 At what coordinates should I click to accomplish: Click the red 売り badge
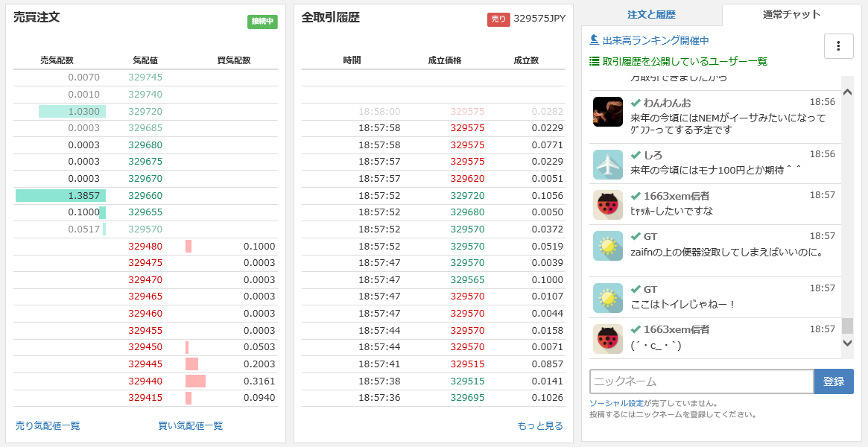pos(498,19)
